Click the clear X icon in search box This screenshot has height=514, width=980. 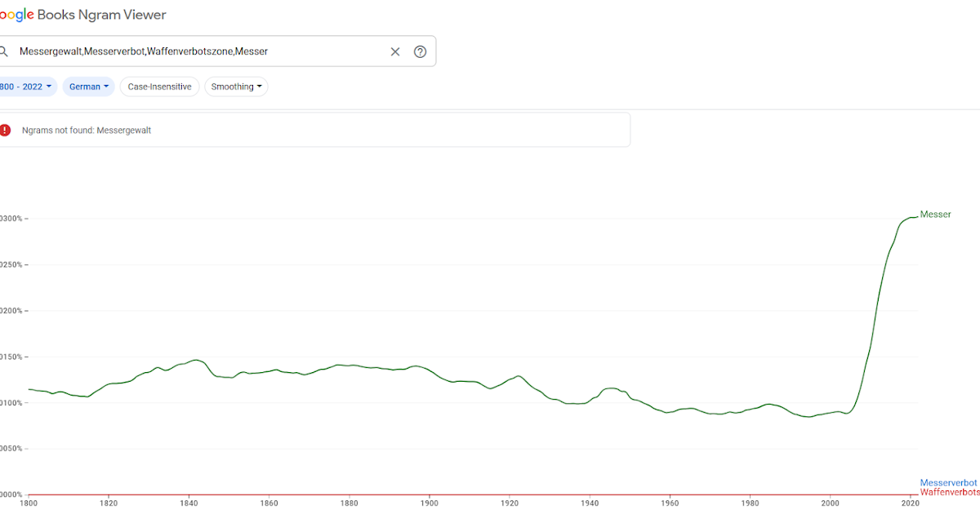(395, 51)
